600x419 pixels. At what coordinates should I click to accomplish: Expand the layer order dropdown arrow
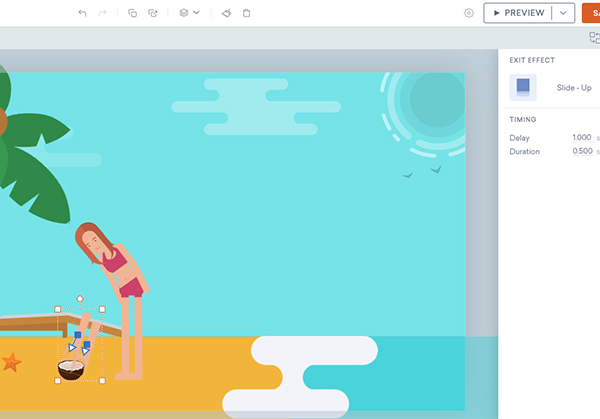pyautogui.click(x=196, y=13)
